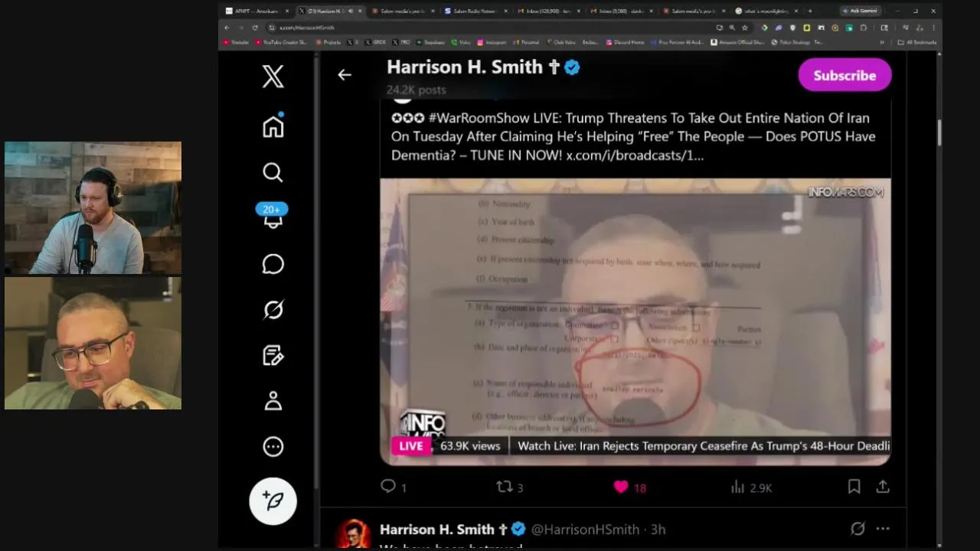Unlike the post with 18 likes
The width and height of the screenshot is (980, 551).
629,487
